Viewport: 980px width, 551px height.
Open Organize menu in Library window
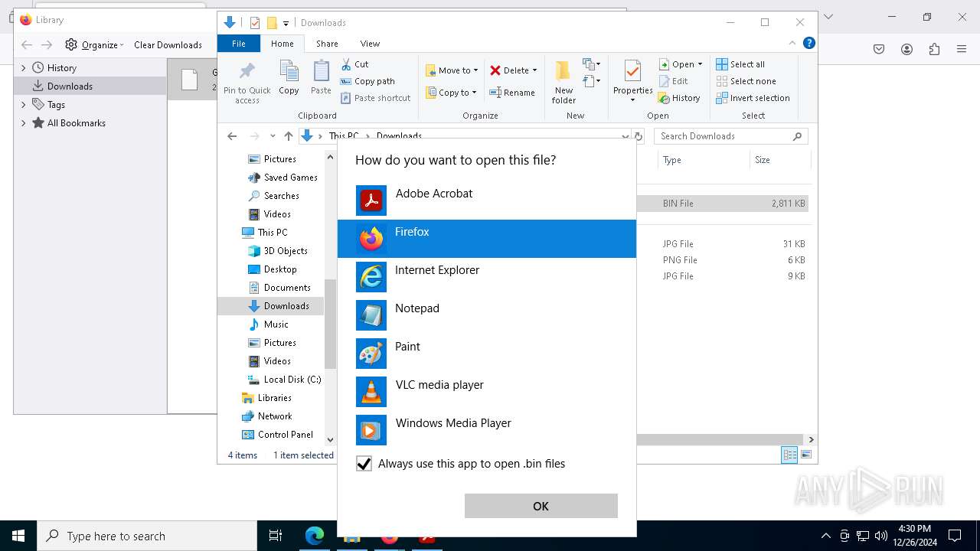[94, 45]
